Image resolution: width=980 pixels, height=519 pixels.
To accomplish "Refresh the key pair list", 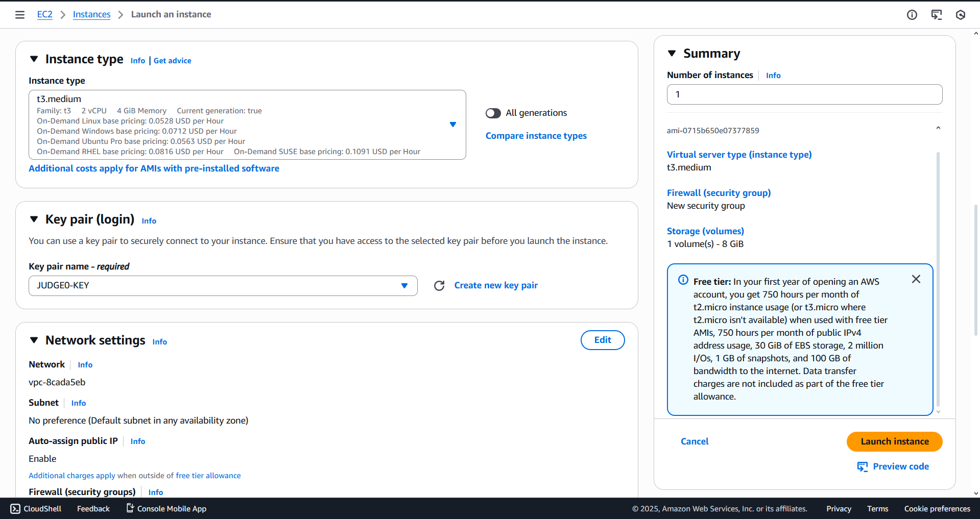I will [439, 286].
